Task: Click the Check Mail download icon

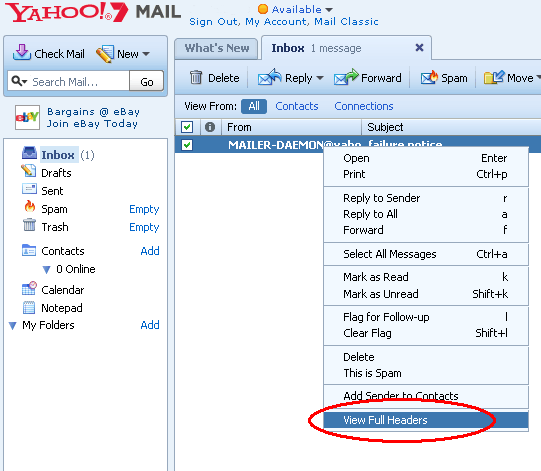Action: pyautogui.click(x=22, y=52)
